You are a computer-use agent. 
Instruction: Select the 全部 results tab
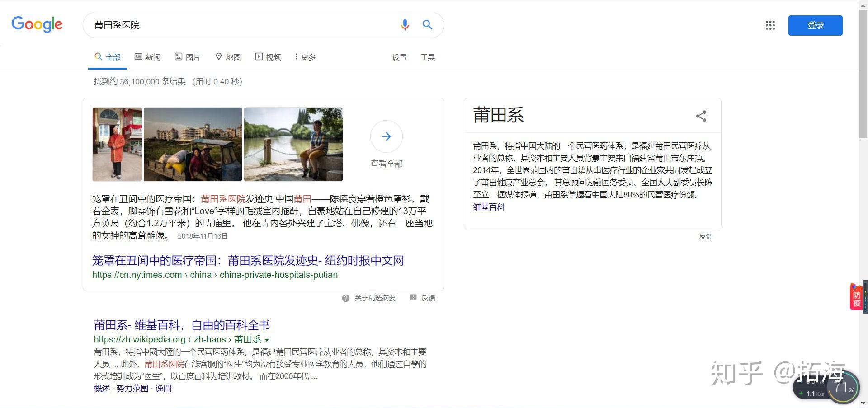coord(108,57)
